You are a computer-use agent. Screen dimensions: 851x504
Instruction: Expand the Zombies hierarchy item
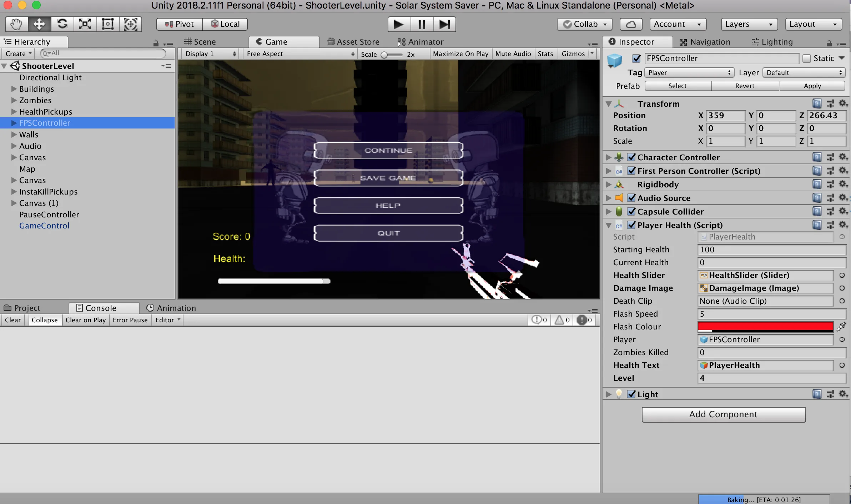click(x=14, y=100)
